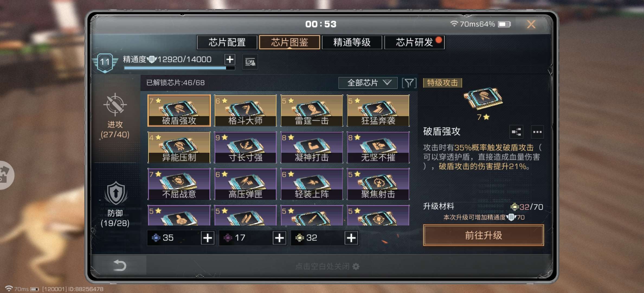Screen dimensions: 644x293
Task: Open the three-dot more options icon
Action: [x=537, y=132]
